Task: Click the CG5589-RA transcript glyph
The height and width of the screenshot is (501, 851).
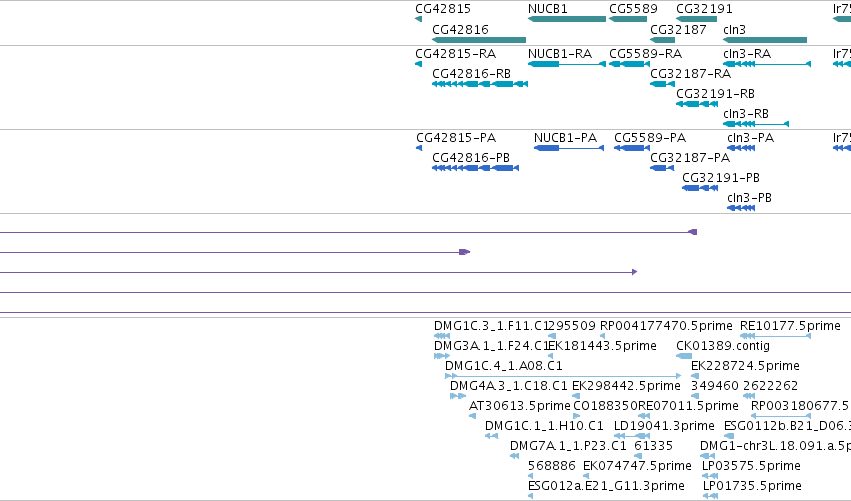Action: [x=630, y=64]
